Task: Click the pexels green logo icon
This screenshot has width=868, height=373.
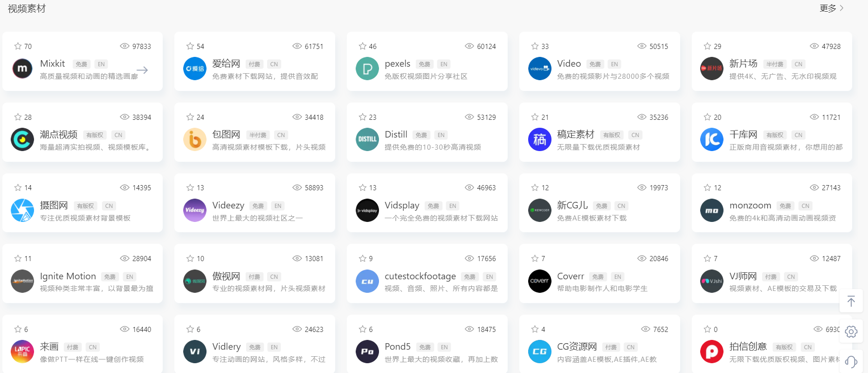Action: pyautogui.click(x=367, y=69)
